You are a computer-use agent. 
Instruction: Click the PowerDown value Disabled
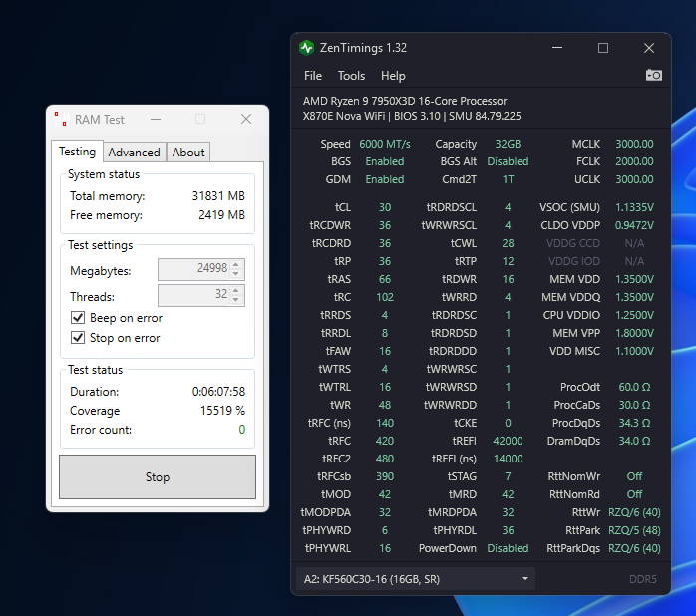(x=508, y=548)
